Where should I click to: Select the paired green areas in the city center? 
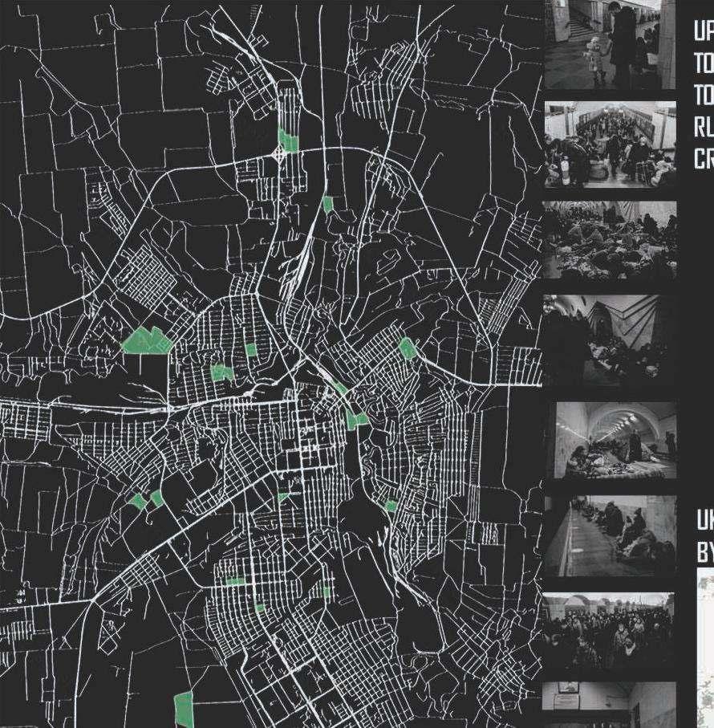click(x=357, y=420)
